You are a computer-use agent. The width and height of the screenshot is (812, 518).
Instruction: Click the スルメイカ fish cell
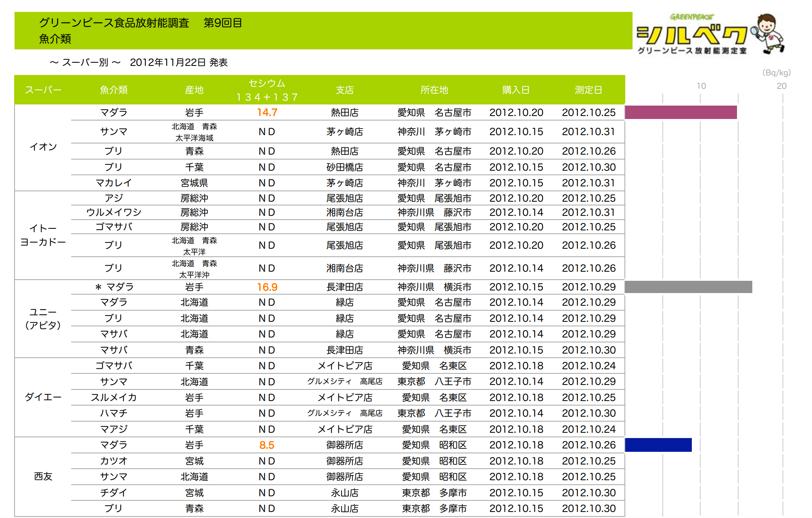tap(114, 397)
